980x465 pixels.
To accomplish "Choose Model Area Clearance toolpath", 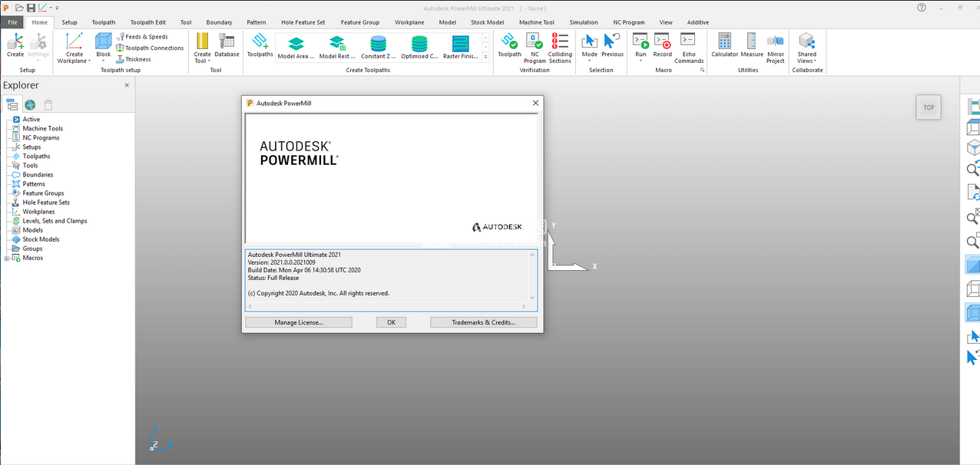I will tap(296, 47).
